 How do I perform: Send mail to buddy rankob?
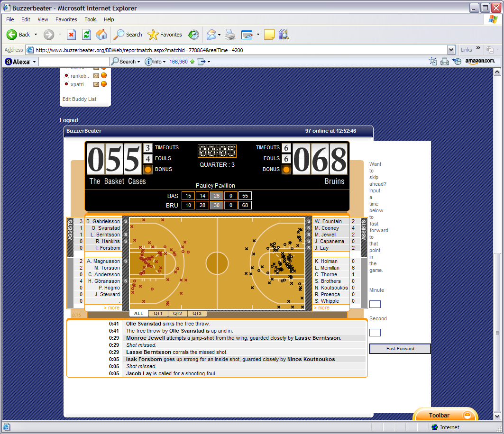96,76
